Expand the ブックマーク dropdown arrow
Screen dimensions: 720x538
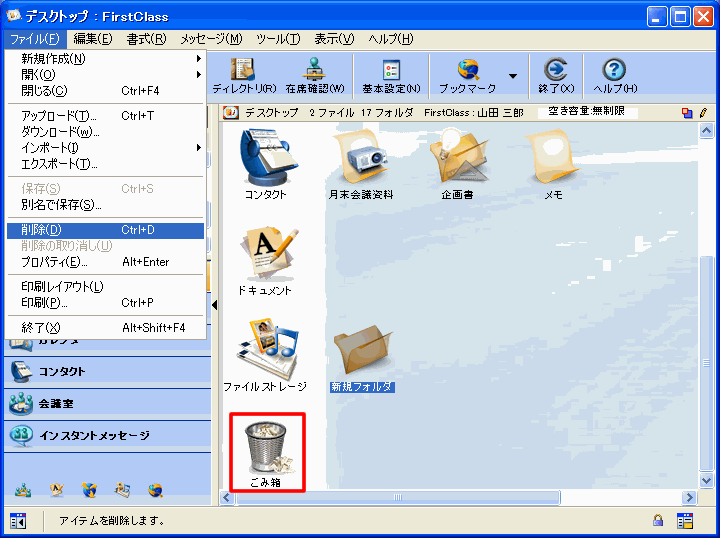pyautogui.click(x=513, y=76)
